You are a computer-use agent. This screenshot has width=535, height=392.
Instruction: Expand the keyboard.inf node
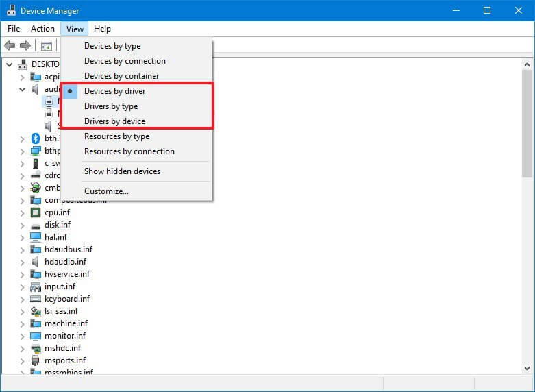22,299
